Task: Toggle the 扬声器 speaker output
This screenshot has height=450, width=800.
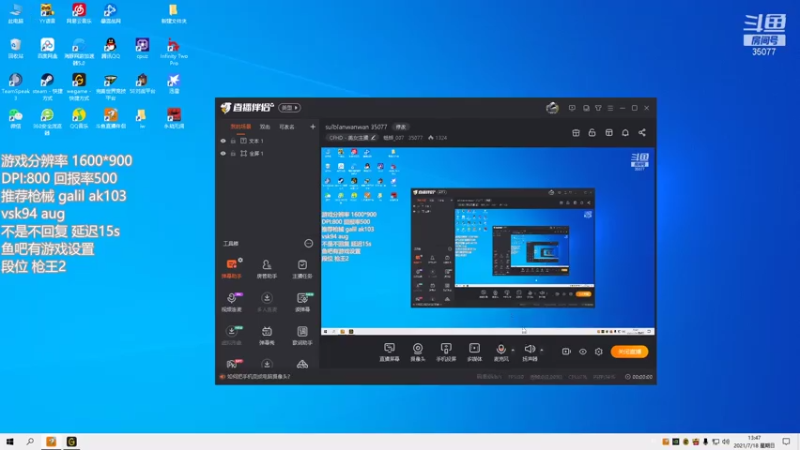Action: tap(530, 352)
